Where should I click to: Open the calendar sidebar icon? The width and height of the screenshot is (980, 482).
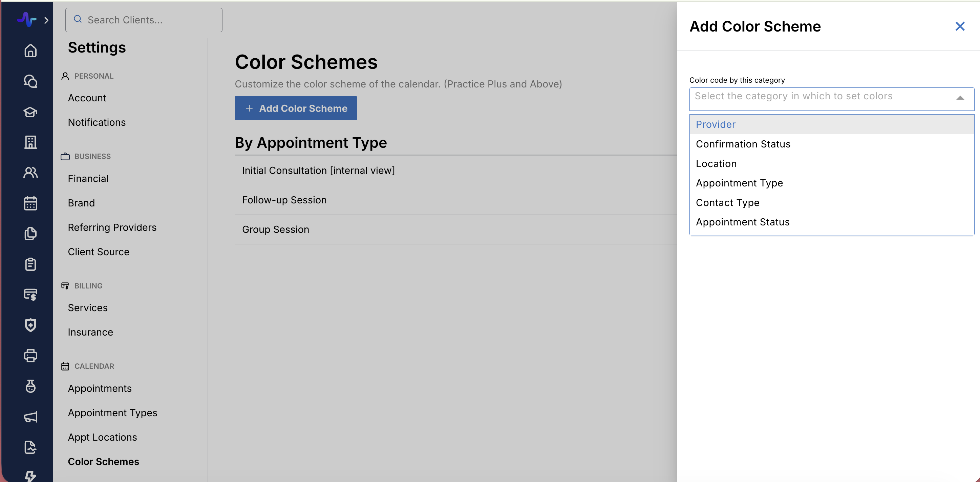(x=30, y=203)
